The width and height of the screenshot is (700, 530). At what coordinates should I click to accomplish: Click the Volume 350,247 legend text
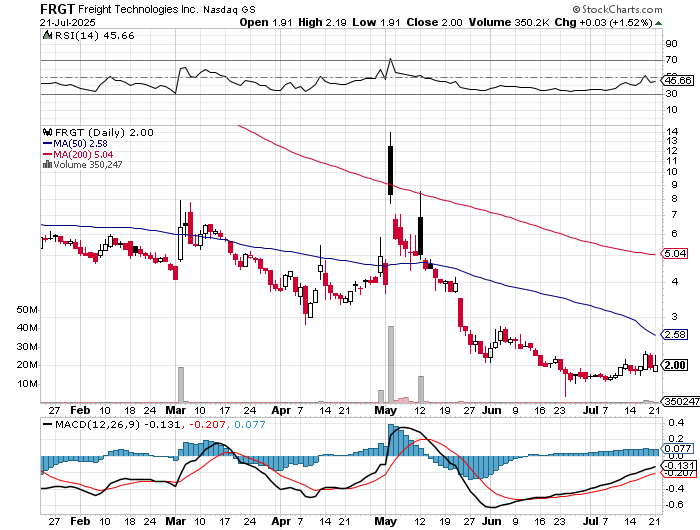point(88,164)
